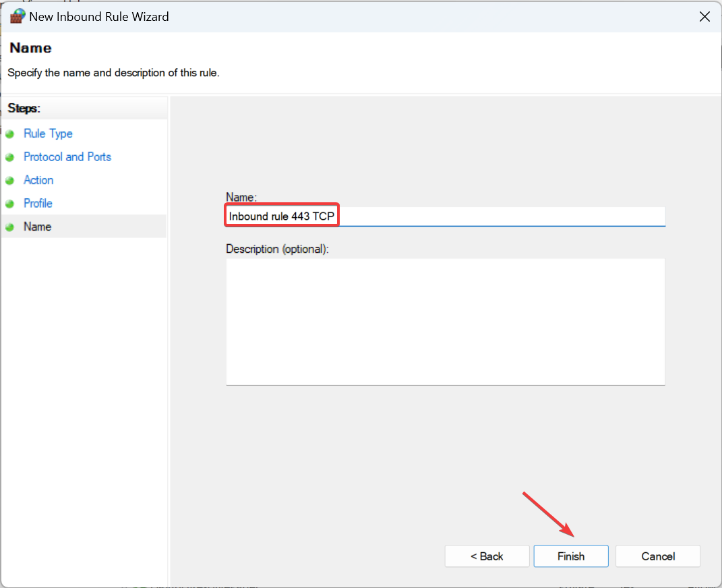Click Finish to create the rule
Screen dimensions: 722x588
(571, 556)
